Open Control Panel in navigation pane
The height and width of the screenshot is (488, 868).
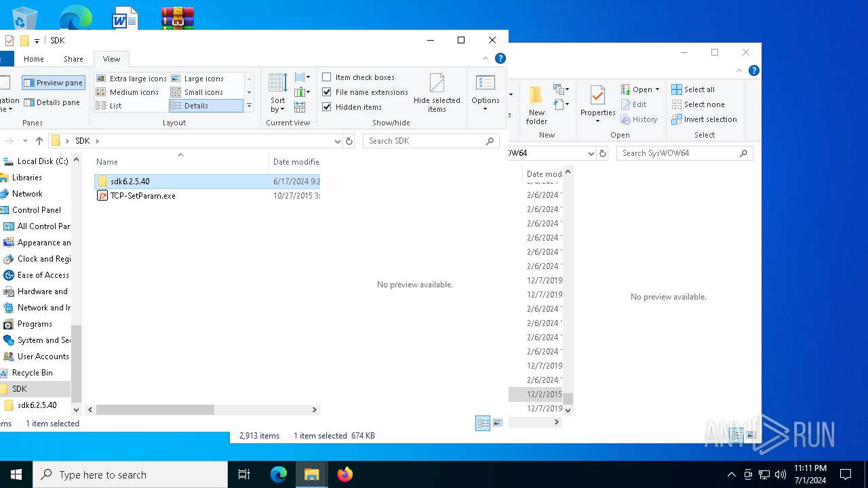36,210
